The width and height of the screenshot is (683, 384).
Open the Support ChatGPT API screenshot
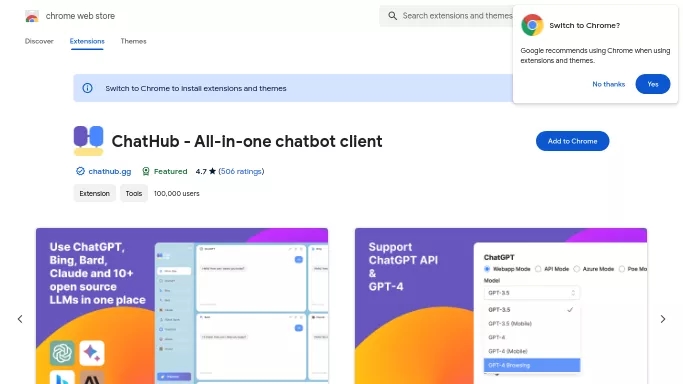[501, 306]
